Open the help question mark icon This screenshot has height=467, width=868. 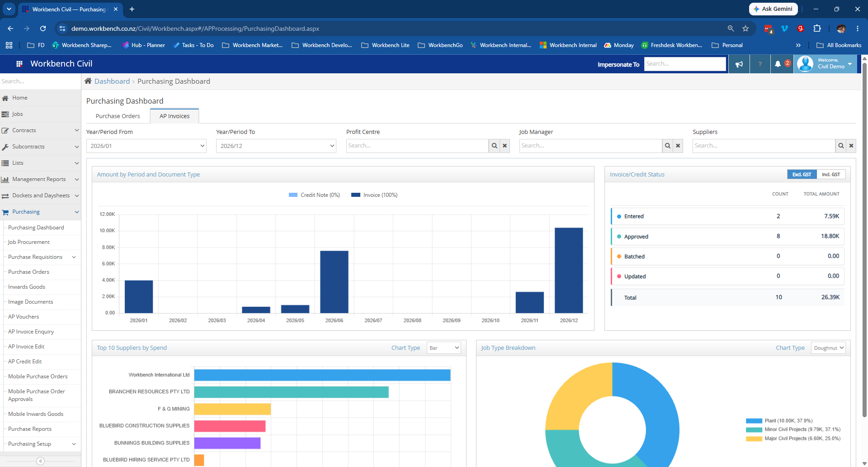click(x=760, y=64)
